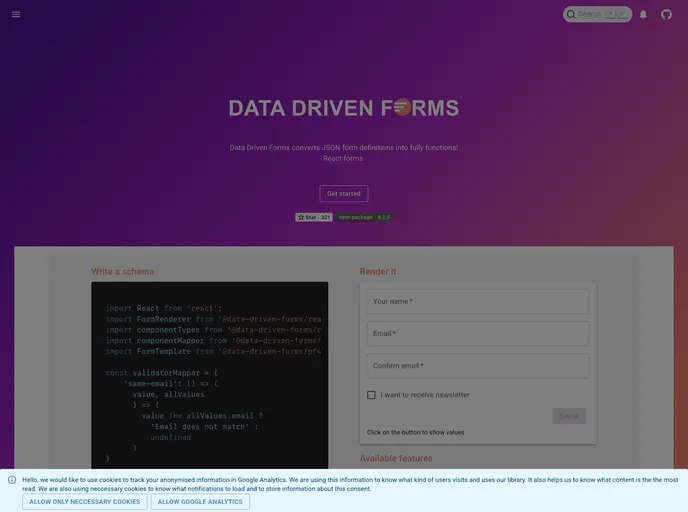
Task: Check the newsletter checkbox
Action: click(x=371, y=395)
